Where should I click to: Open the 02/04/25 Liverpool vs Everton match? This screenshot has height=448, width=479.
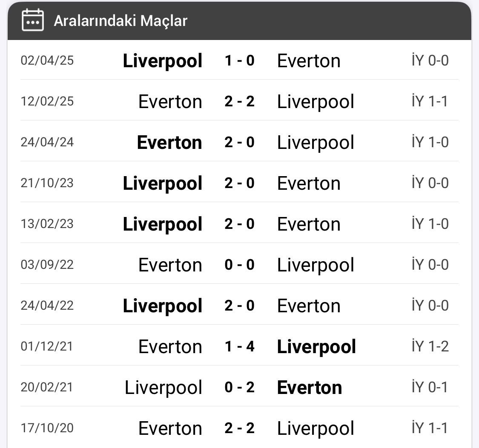click(239, 60)
